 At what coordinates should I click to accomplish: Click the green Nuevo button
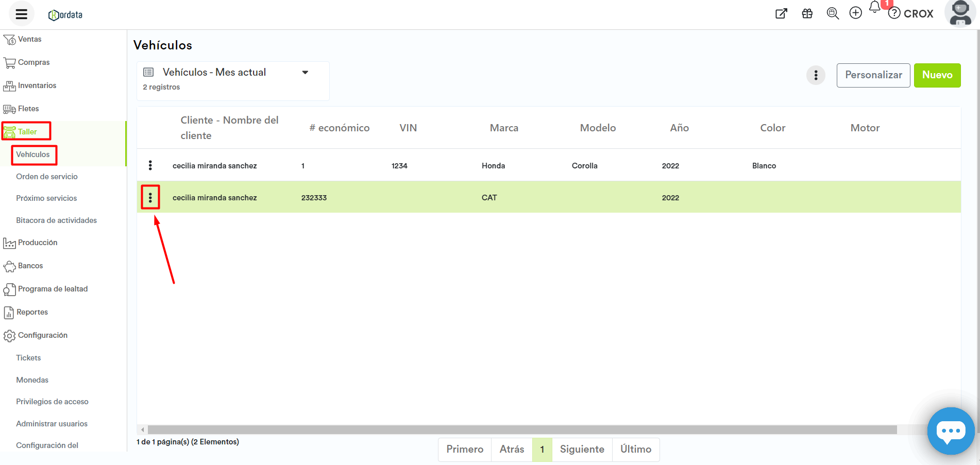coord(937,75)
